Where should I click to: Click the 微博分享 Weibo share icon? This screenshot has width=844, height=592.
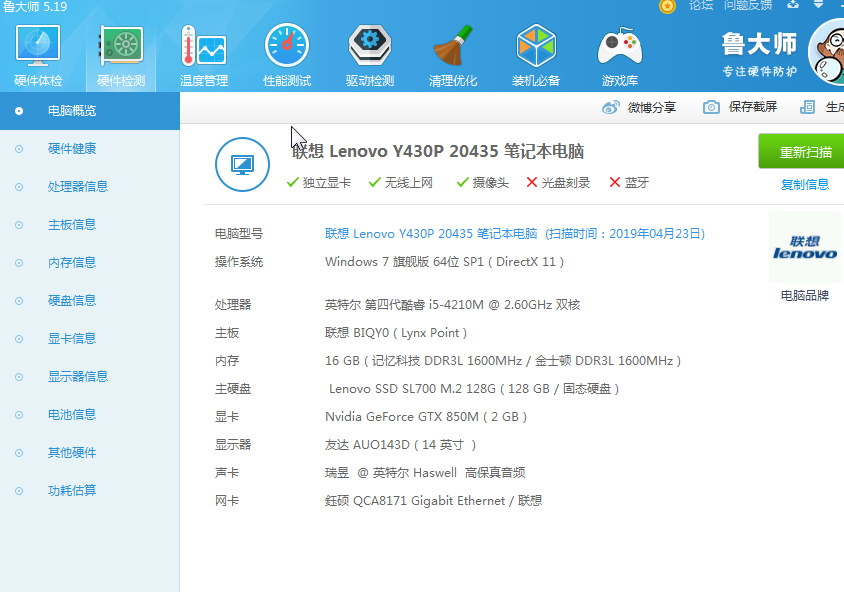610,107
